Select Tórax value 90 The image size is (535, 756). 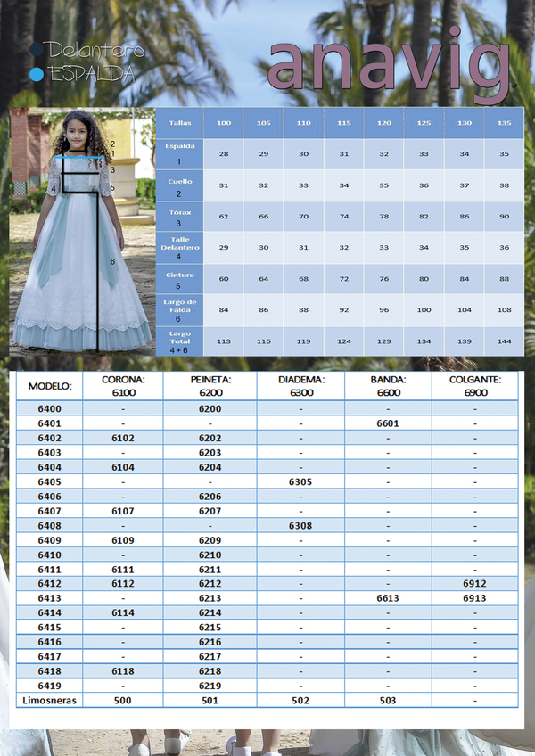coord(504,217)
